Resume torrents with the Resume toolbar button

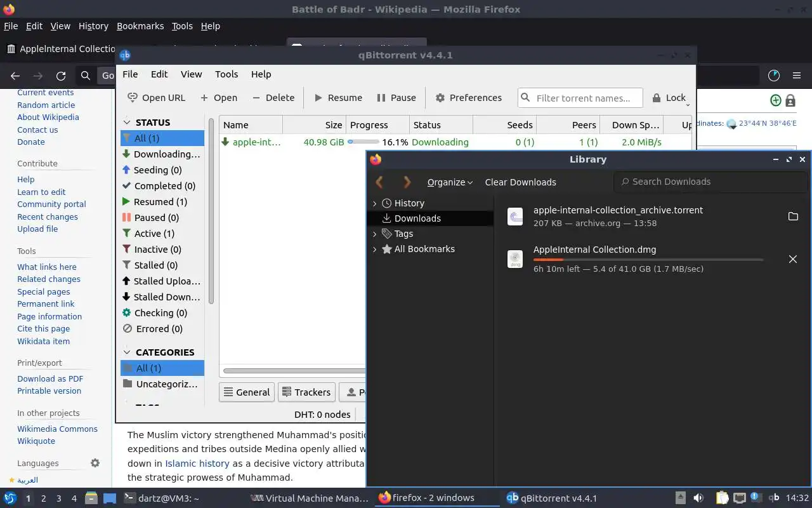pyautogui.click(x=338, y=98)
